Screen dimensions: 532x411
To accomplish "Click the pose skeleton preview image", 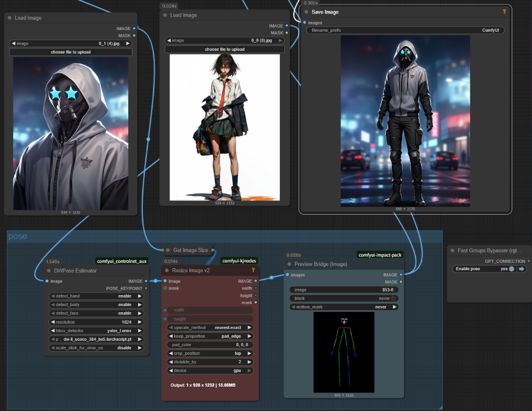I will click(x=344, y=352).
